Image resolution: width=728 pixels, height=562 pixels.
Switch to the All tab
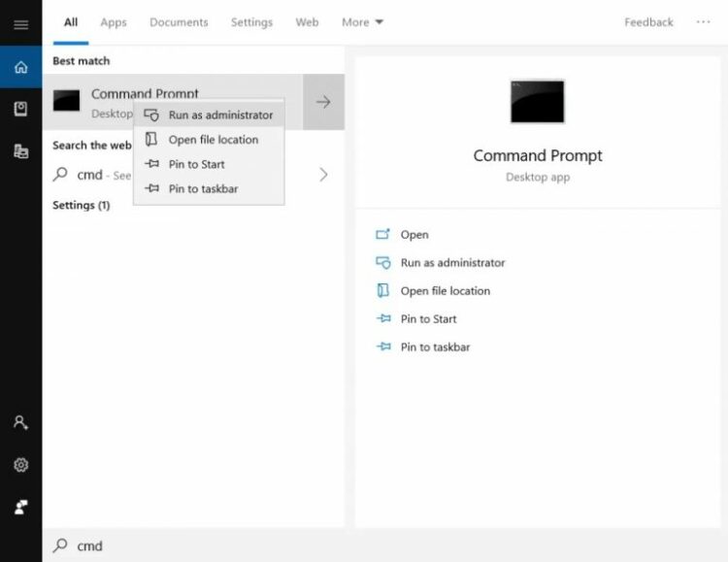(x=71, y=22)
